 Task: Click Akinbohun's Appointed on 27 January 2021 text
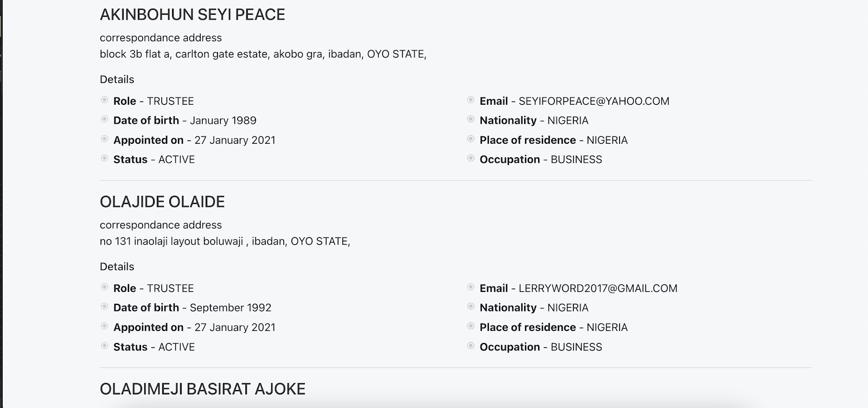[194, 141]
